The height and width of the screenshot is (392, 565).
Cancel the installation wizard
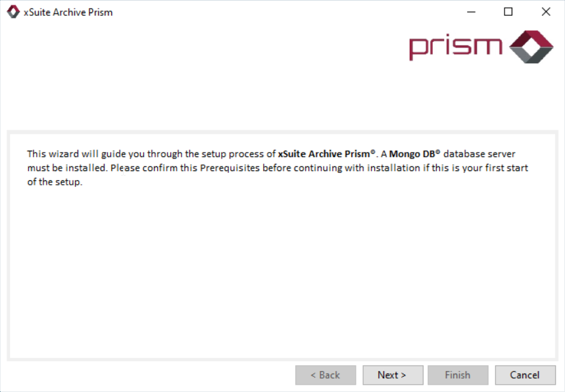click(525, 375)
